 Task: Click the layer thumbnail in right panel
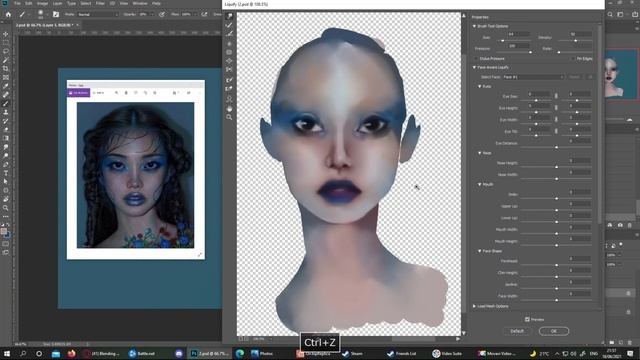coord(620,73)
